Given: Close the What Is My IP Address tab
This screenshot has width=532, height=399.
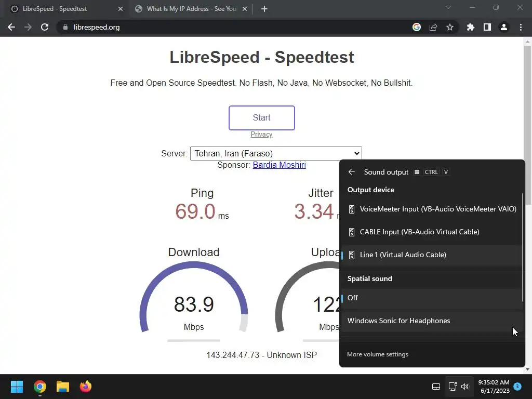Looking at the screenshot, I should pyautogui.click(x=245, y=9).
